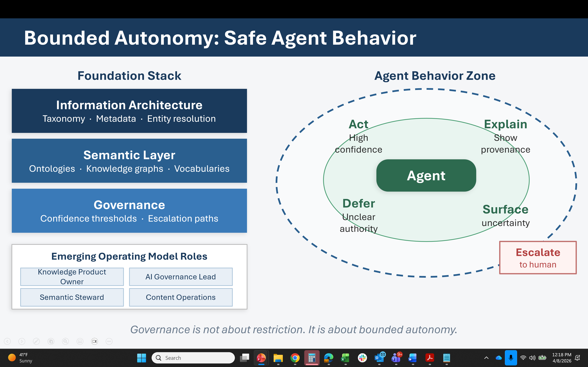
Task: Open volume control in system tray
Action: pyautogui.click(x=532, y=358)
